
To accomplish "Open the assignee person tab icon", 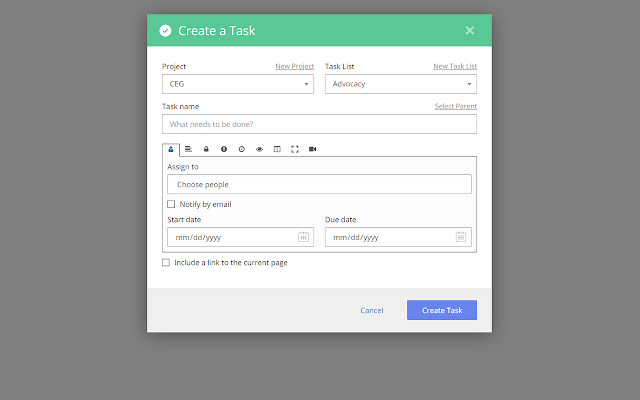I will (x=171, y=149).
